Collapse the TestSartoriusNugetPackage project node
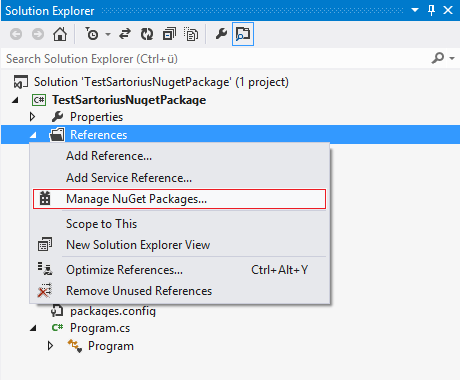 coord(15,100)
